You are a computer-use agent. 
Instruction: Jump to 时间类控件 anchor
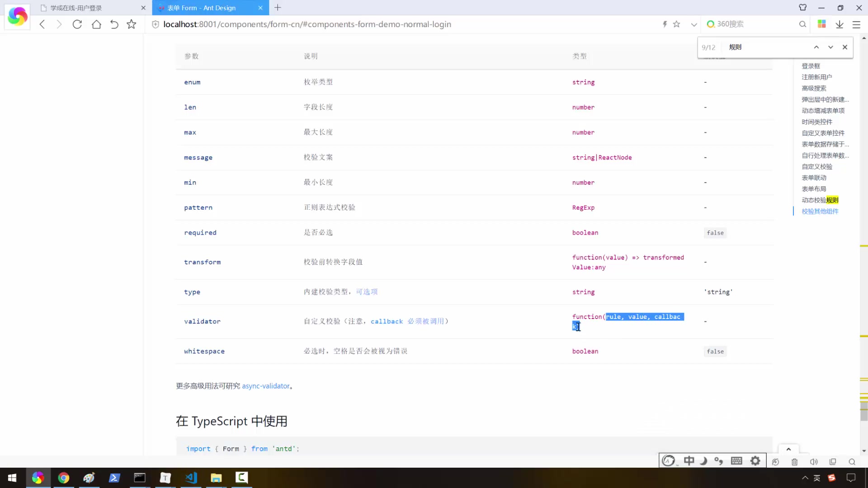point(817,122)
